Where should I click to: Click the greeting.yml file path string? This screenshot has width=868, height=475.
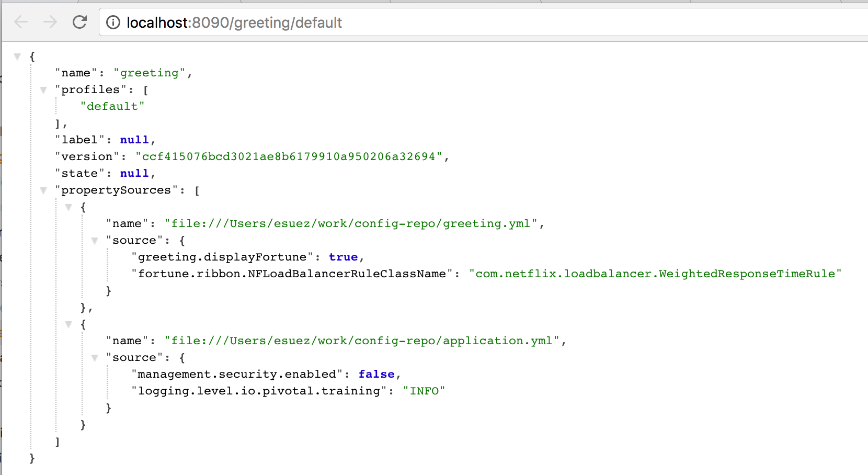coord(351,223)
